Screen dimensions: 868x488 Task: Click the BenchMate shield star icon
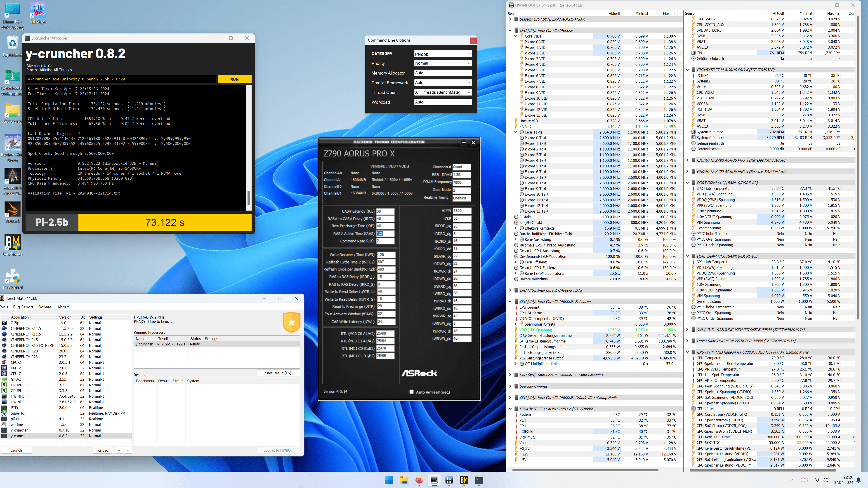(291, 322)
